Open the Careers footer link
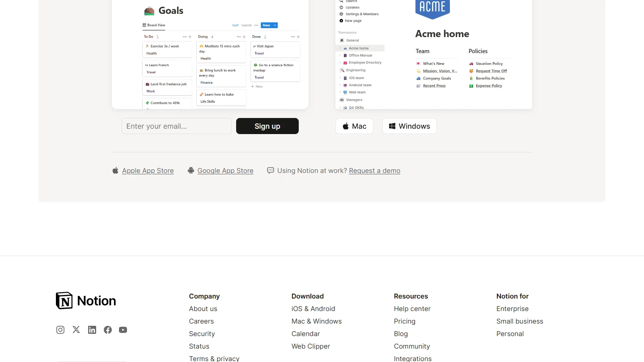Viewport: 644px width, 362px height. pyautogui.click(x=201, y=321)
